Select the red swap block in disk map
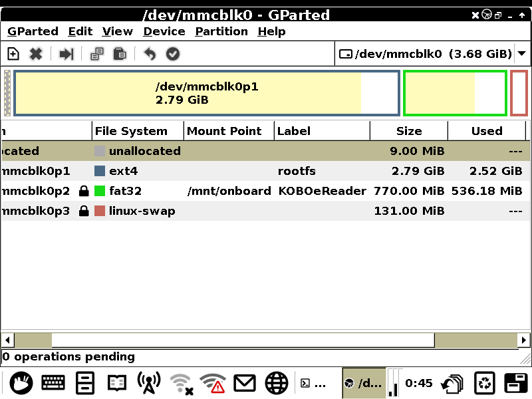The width and height of the screenshot is (532, 399). [x=519, y=93]
